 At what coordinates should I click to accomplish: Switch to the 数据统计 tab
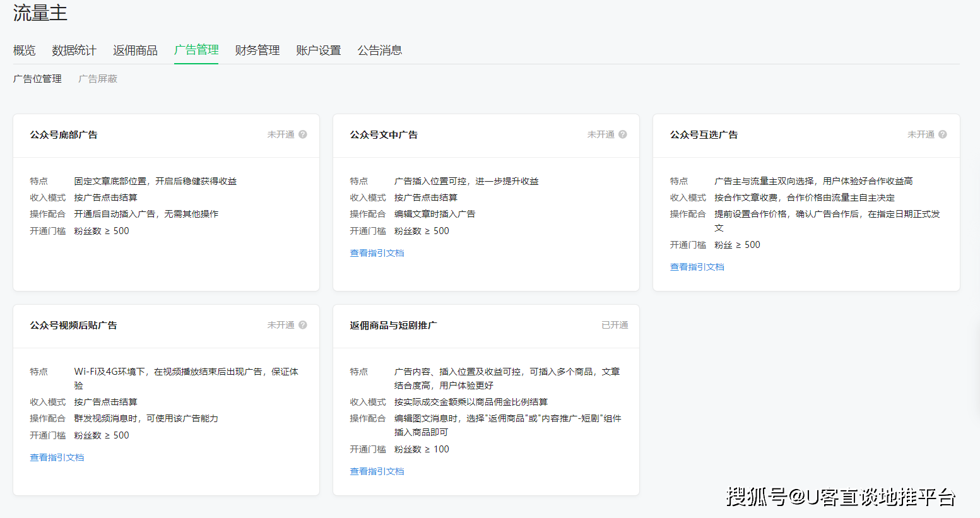[x=74, y=50]
